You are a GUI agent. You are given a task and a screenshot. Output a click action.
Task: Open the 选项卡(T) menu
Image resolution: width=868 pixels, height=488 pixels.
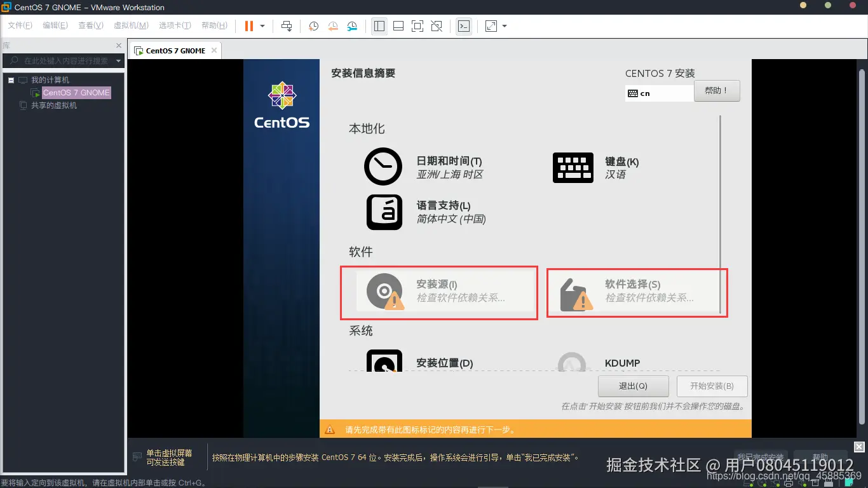(175, 25)
